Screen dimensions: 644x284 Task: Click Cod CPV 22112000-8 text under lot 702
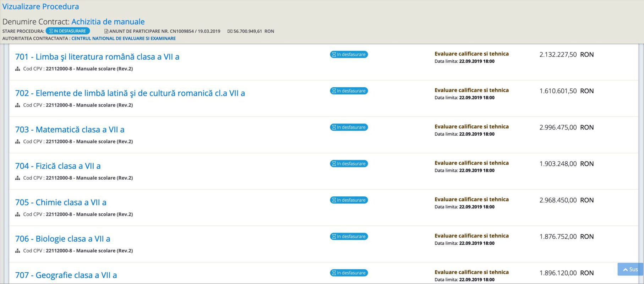tap(78, 105)
